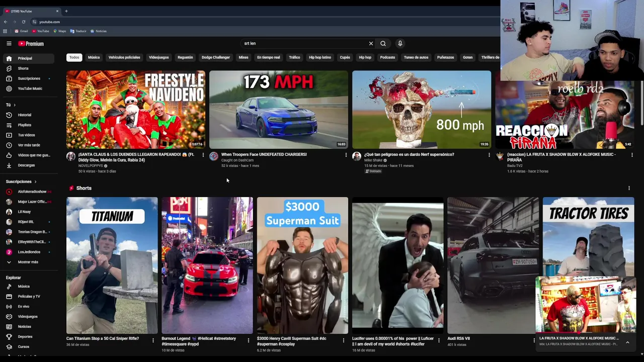Select the Música filter chip
Viewport: 644px width, 362px height.
94,57
